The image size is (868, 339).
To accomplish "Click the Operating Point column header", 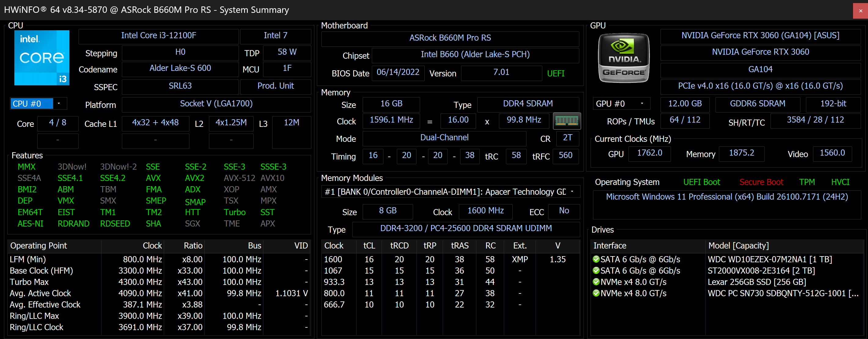I will coord(39,246).
